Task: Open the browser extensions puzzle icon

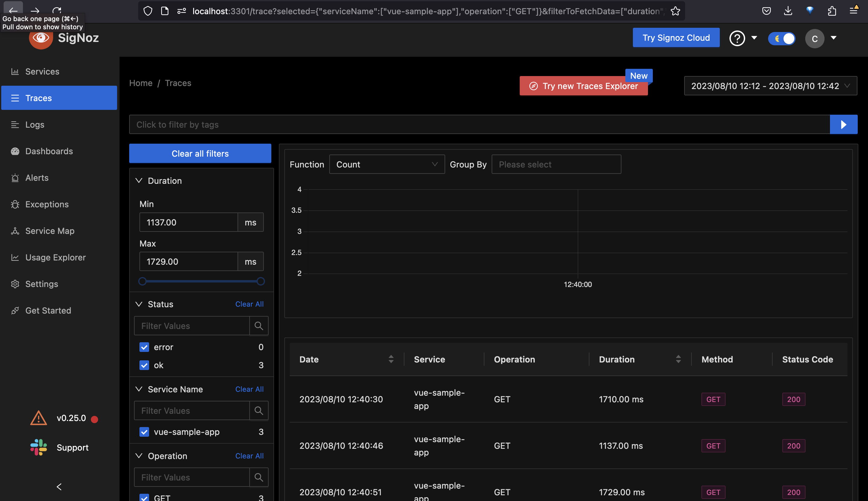Action: (x=831, y=11)
